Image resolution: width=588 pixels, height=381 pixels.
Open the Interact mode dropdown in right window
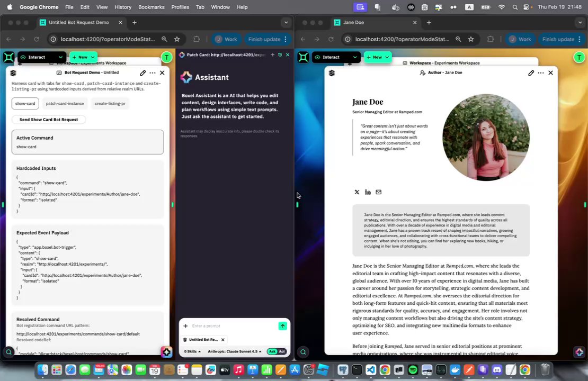(x=336, y=57)
